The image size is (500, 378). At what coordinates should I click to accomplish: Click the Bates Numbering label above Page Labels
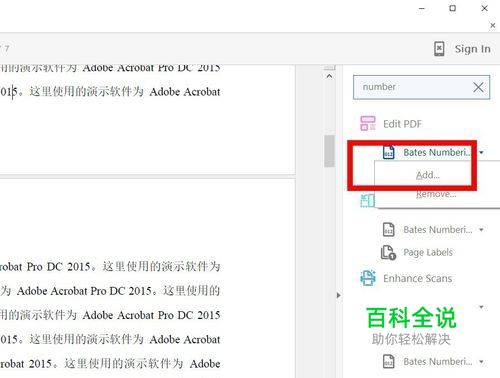pyautogui.click(x=438, y=230)
